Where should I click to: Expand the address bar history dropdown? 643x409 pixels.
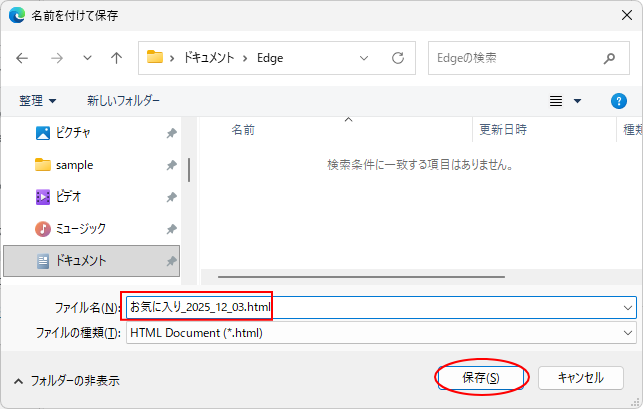pos(364,58)
